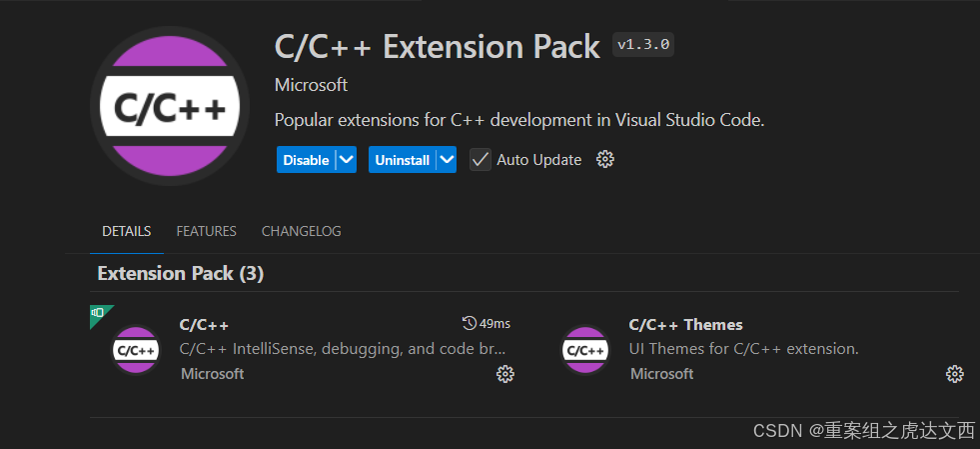
Task: Open the C/C++ extension name in the pack
Action: [204, 324]
